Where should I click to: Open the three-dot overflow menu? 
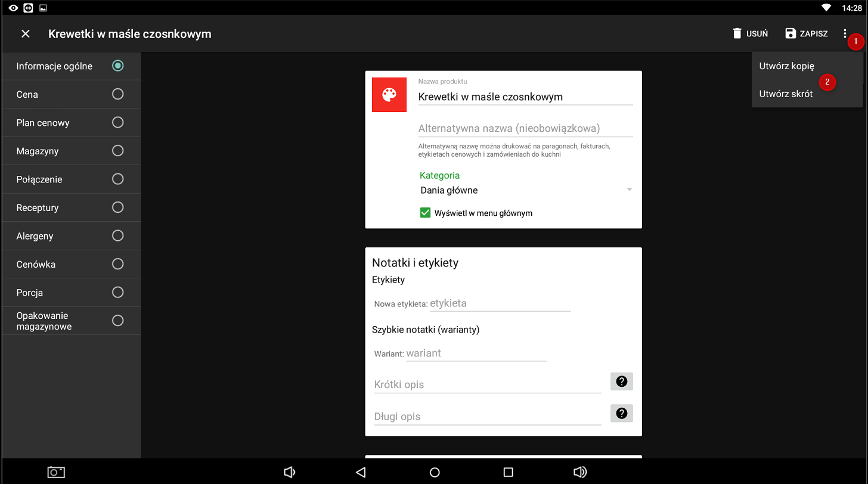[x=845, y=33]
